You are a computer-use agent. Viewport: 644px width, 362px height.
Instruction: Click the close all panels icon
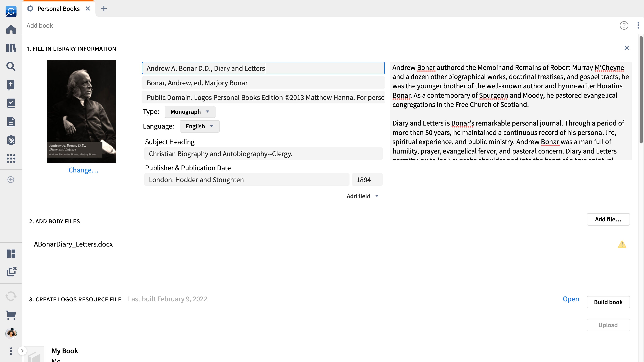click(x=12, y=271)
